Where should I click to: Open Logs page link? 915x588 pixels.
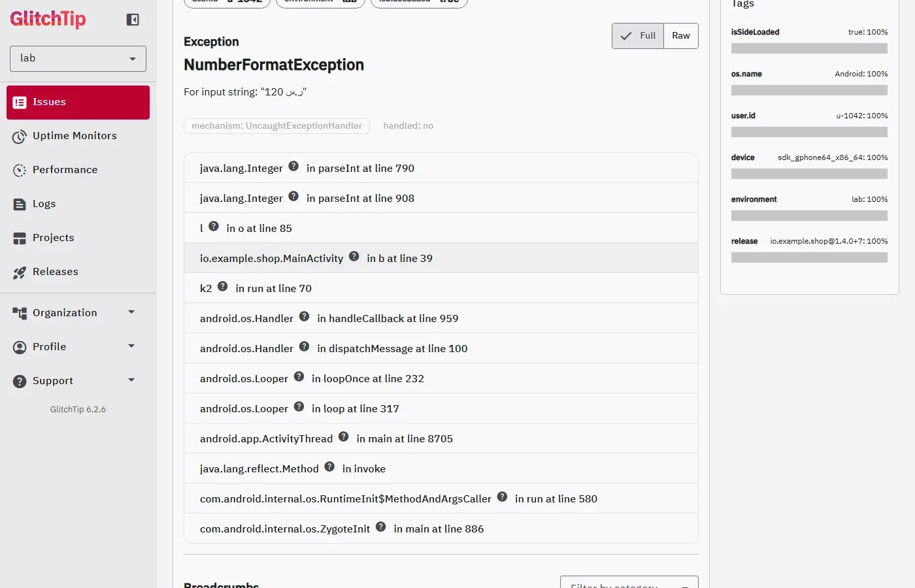pos(78,204)
